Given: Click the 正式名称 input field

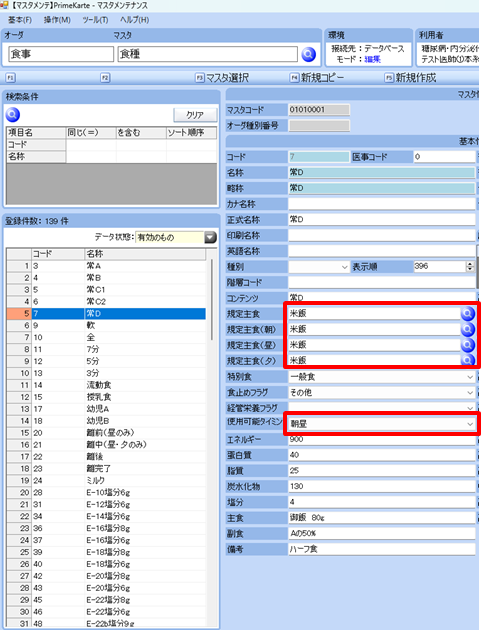Looking at the screenshot, I should click(x=382, y=219).
